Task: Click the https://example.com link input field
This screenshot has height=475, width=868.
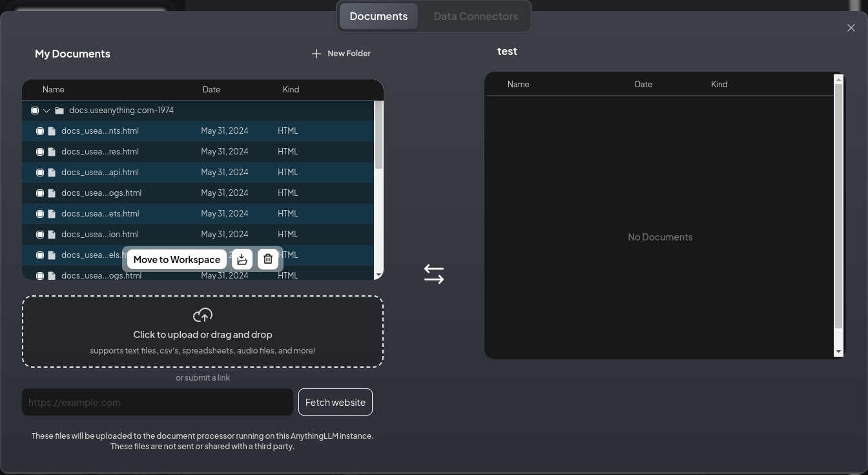Action: pyautogui.click(x=158, y=402)
